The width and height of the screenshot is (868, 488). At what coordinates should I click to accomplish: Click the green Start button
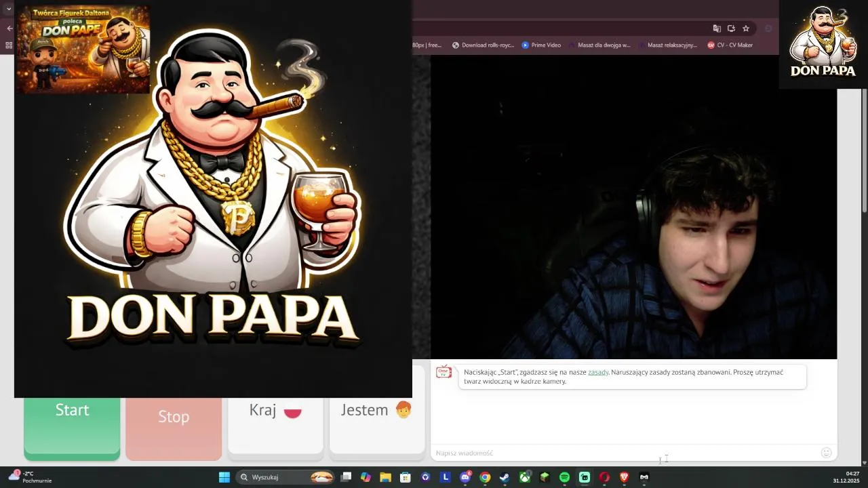pyautogui.click(x=72, y=428)
